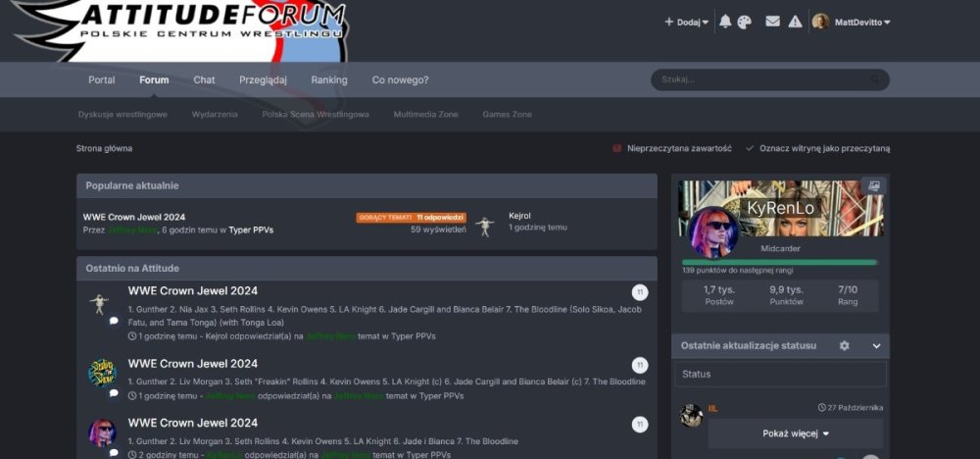Open the messages envelope inbox

tap(772, 22)
